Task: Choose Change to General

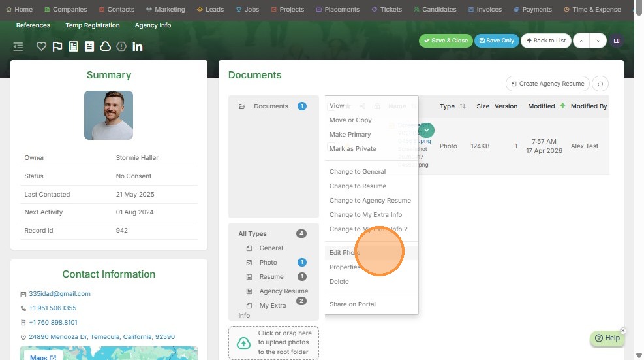Action: pyautogui.click(x=371, y=172)
